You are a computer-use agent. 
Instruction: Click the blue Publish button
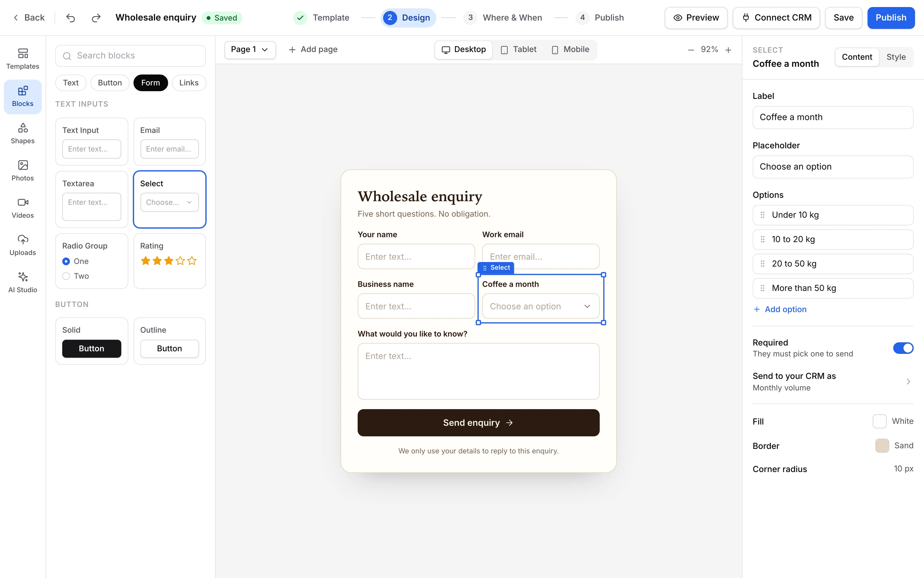coord(891,18)
